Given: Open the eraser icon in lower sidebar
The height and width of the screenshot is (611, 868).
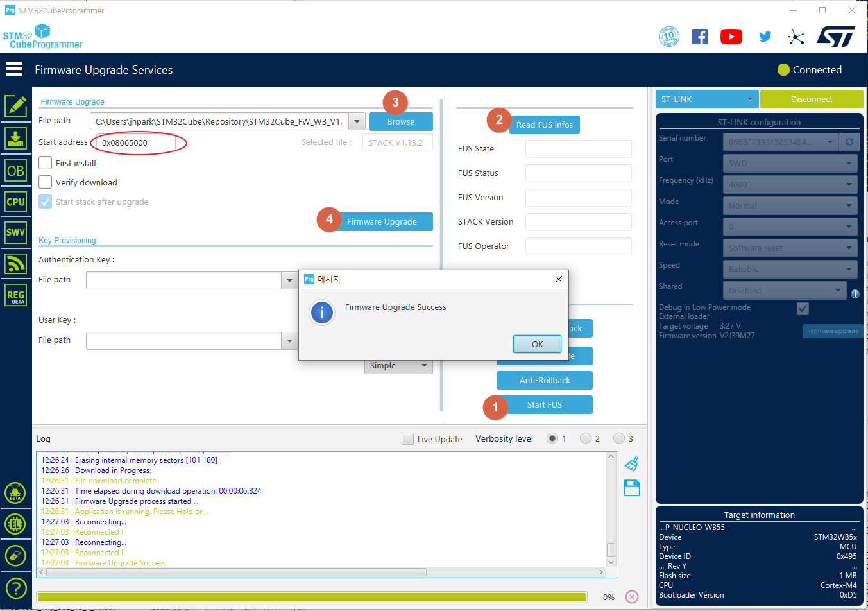Looking at the screenshot, I should pyautogui.click(x=15, y=556).
